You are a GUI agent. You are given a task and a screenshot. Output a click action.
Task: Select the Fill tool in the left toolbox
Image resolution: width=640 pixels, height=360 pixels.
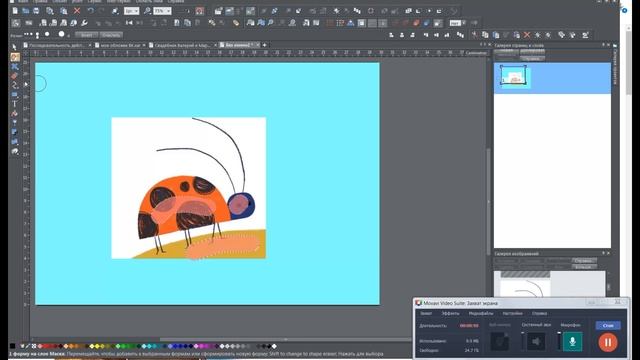tap(15, 113)
